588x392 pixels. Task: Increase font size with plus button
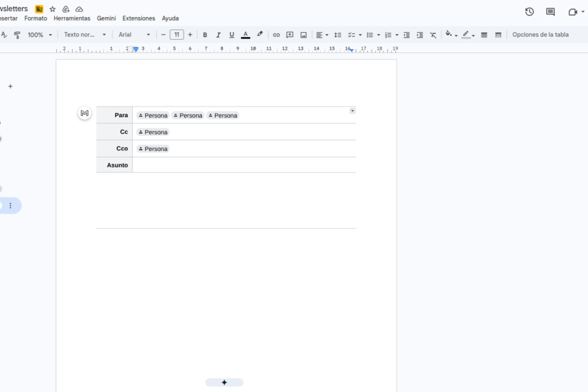tap(190, 35)
